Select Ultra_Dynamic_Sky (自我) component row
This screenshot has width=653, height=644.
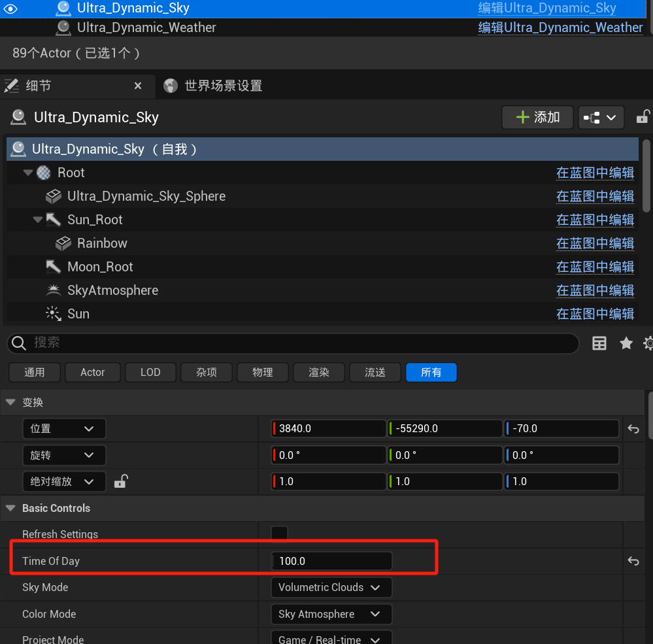322,149
